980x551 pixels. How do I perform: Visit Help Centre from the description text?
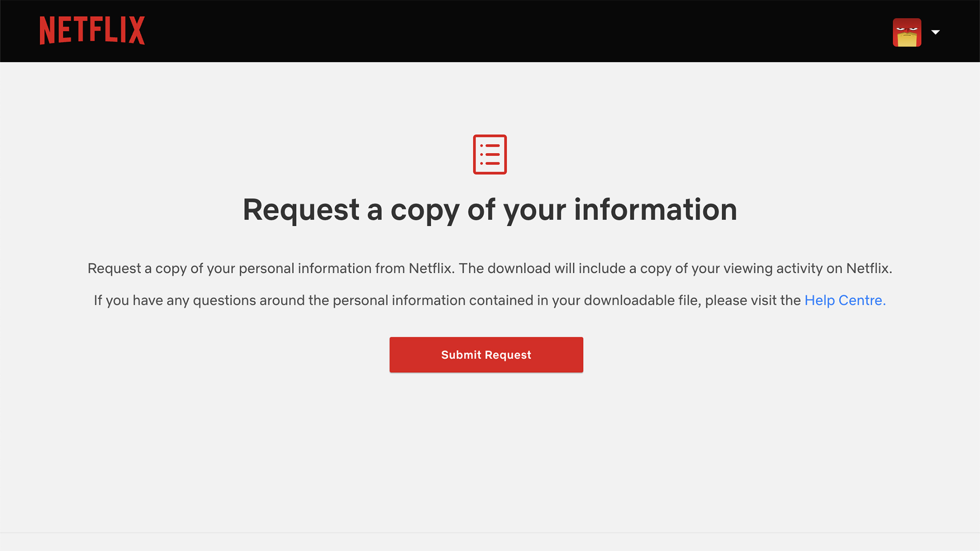845,300
